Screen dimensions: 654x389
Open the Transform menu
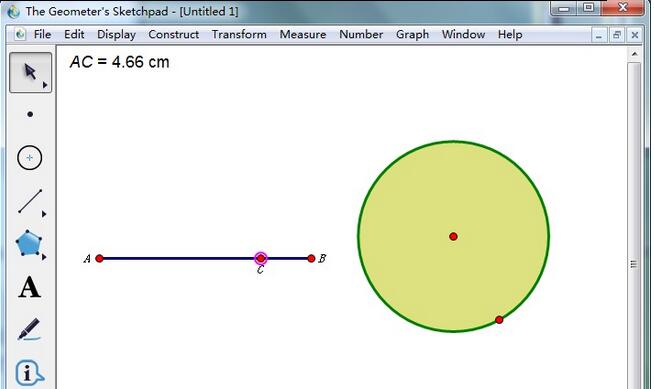tap(239, 35)
